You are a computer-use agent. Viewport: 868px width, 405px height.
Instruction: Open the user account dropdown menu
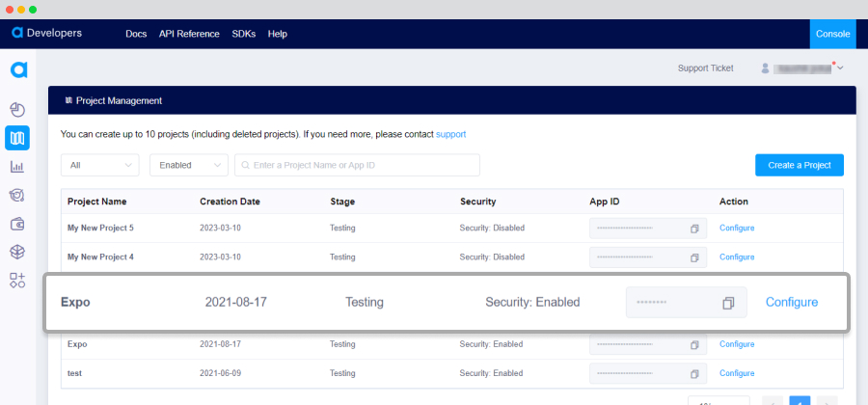[x=802, y=68]
